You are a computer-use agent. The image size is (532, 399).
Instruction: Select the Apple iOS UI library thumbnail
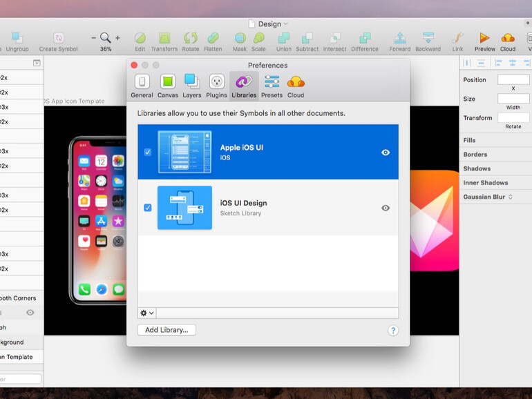tap(184, 152)
